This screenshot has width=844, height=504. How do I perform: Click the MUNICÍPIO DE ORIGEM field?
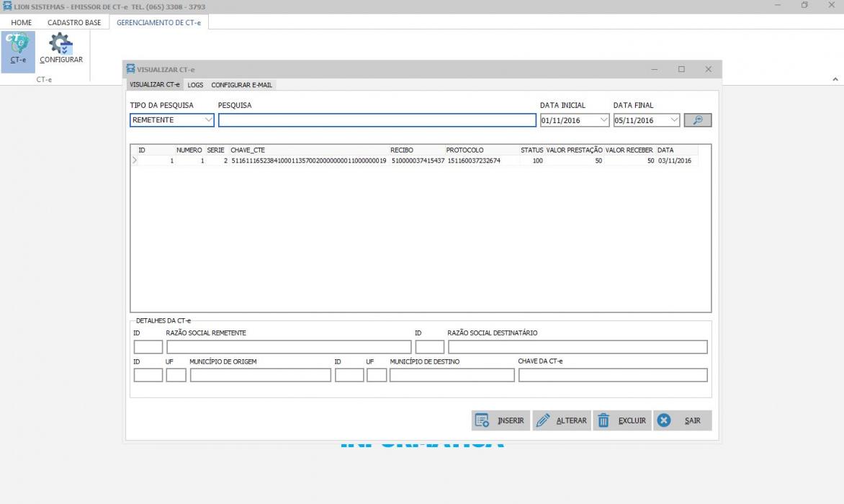coord(261,375)
